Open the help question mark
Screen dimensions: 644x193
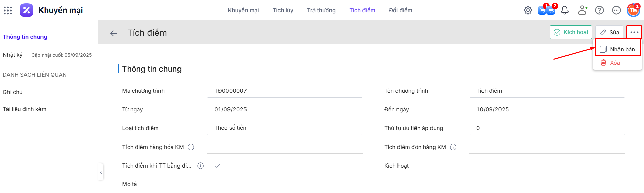tap(599, 10)
